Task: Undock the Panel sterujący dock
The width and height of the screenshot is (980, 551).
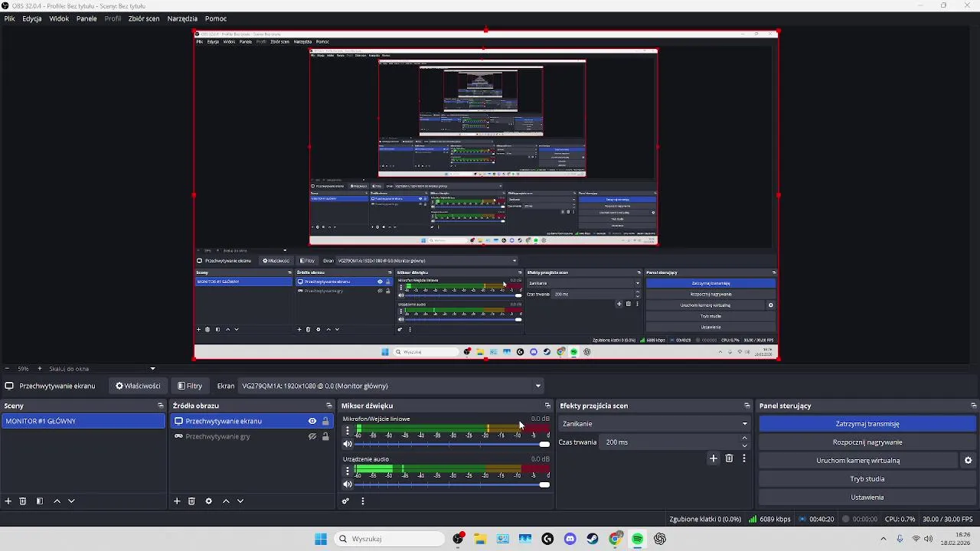Action: pyautogui.click(x=973, y=406)
